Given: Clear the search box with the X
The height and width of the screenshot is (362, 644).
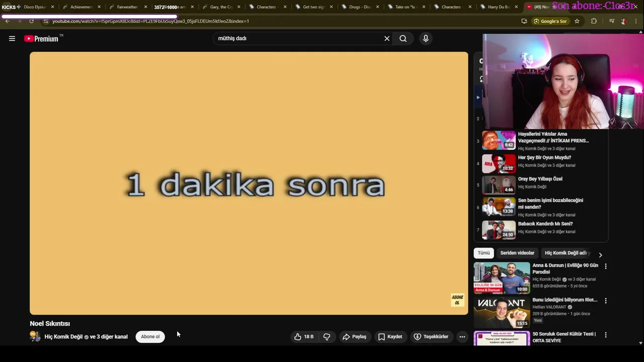Looking at the screenshot, I should (387, 38).
